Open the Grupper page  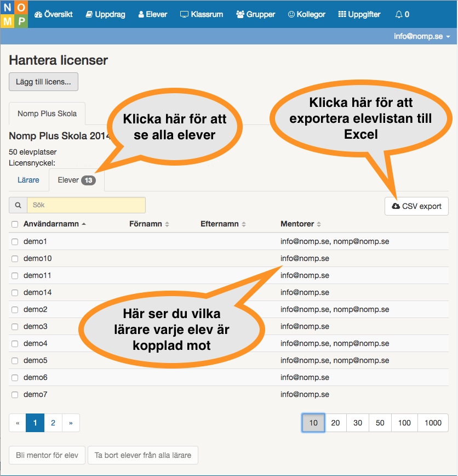click(256, 14)
